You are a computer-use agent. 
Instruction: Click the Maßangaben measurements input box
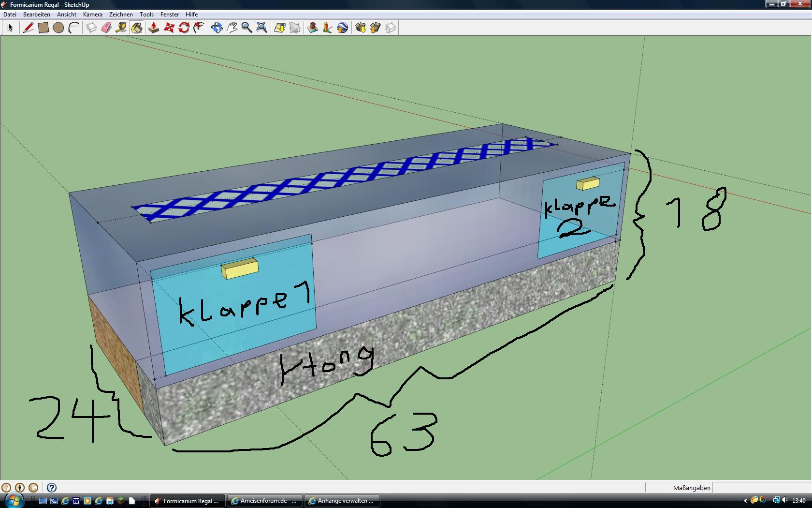pos(761,488)
